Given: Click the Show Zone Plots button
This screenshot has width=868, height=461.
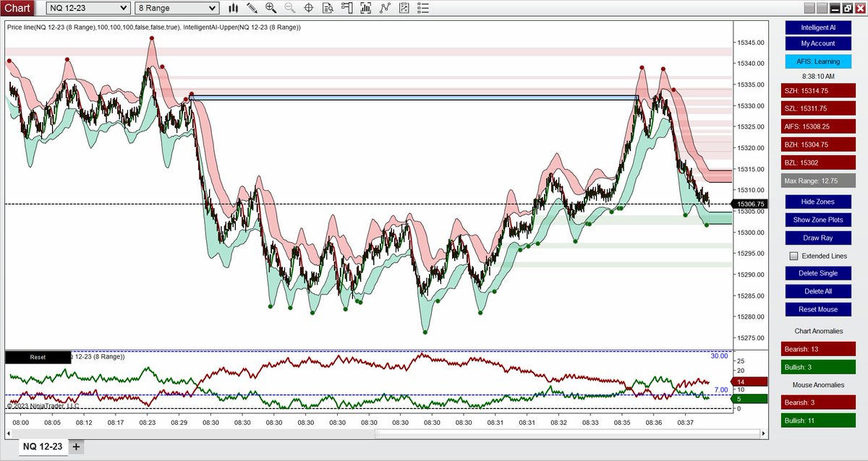Looking at the screenshot, I should (x=818, y=220).
